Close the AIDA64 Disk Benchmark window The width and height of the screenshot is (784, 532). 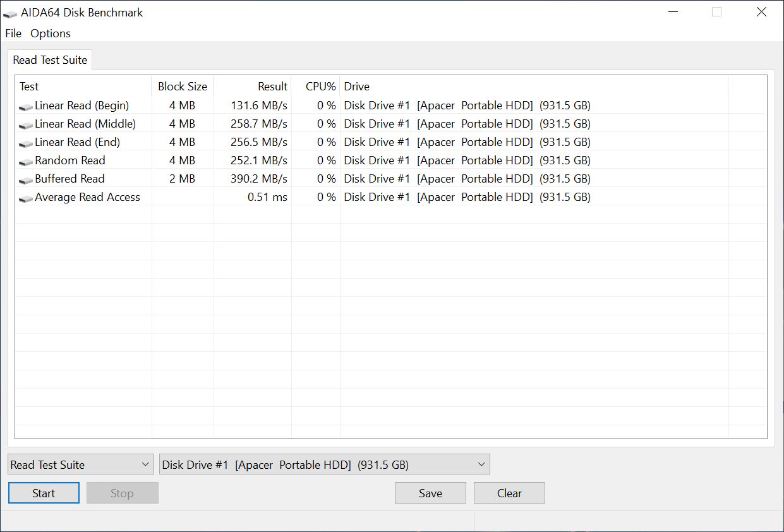click(x=761, y=12)
